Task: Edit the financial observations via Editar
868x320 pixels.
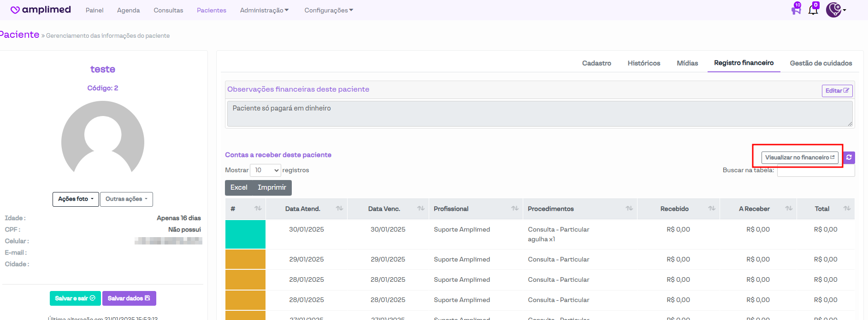Action: (x=837, y=91)
